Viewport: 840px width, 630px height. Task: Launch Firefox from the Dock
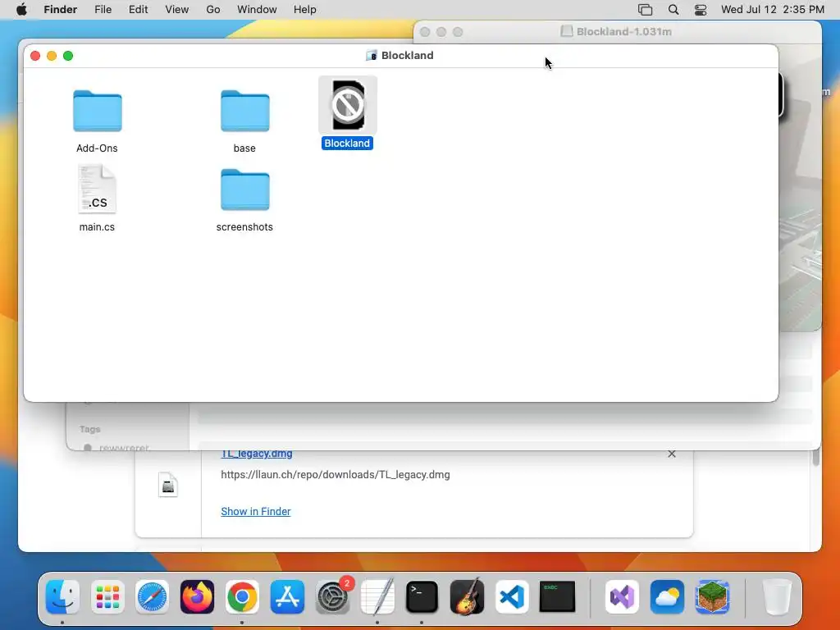pyautogui.click(x=197, y=596)
